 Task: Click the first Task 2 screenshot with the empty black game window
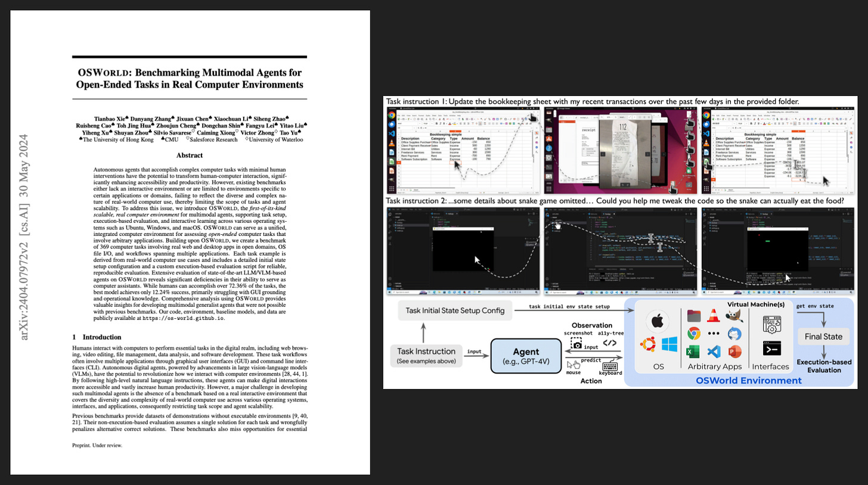coord(463,251)
